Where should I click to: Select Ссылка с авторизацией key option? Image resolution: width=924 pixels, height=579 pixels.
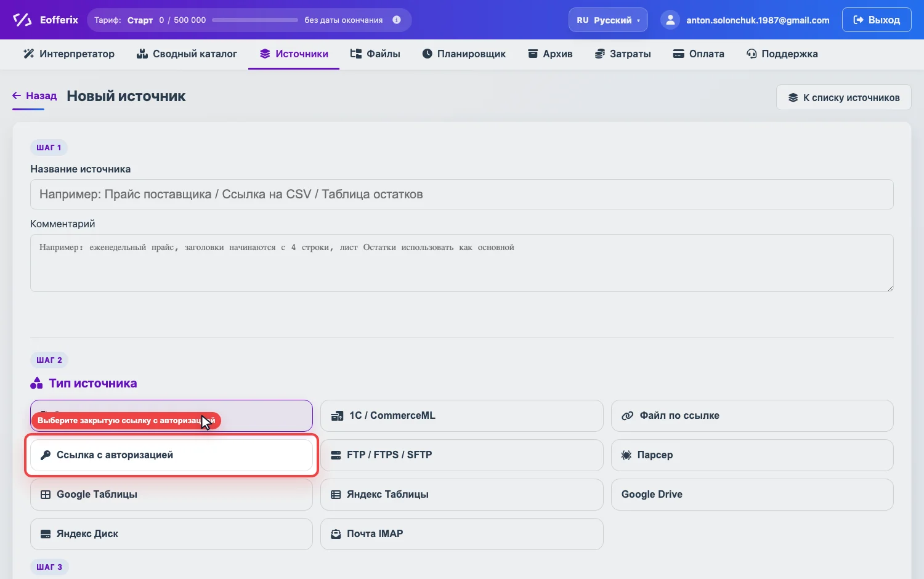[x=171, y=455]
